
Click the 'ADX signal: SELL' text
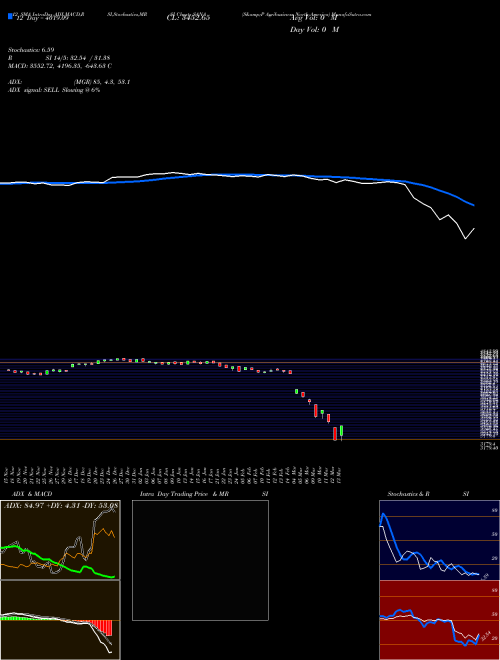click(54, 90)
